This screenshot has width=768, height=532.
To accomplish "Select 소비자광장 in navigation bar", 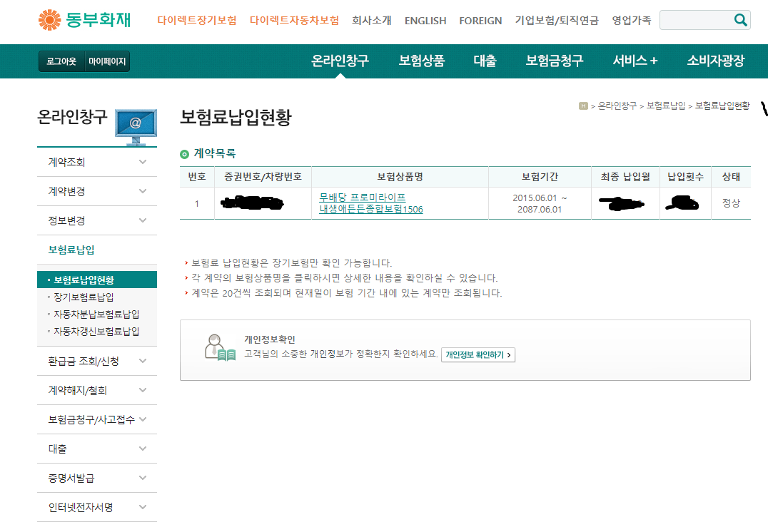I will [716, 61].
